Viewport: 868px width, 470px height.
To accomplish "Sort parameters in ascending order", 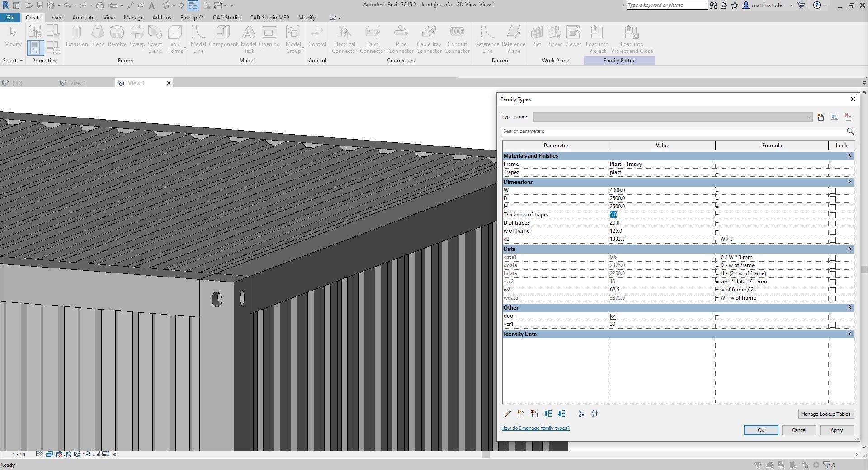I will click(x=581, y=414).
